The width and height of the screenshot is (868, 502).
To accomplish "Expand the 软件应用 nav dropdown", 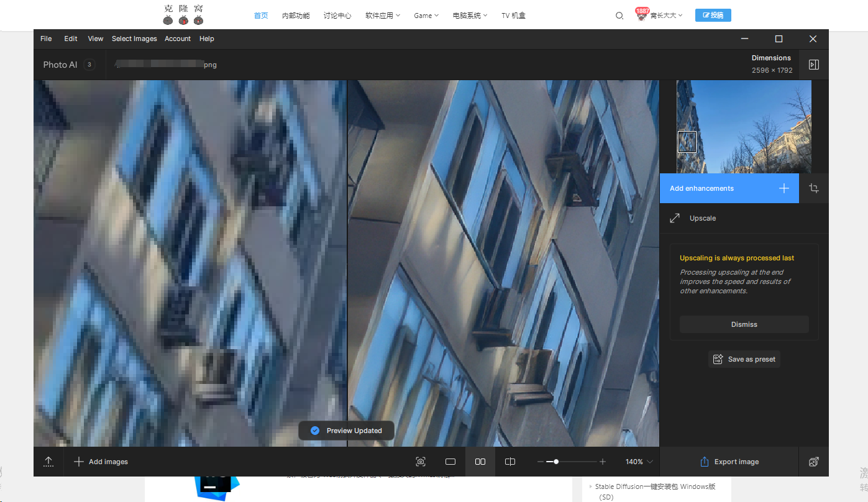I will click(383, 16).
